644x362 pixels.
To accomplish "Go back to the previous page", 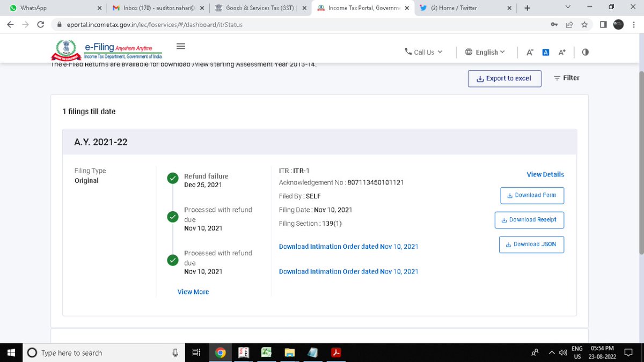I will coord(10,25).
